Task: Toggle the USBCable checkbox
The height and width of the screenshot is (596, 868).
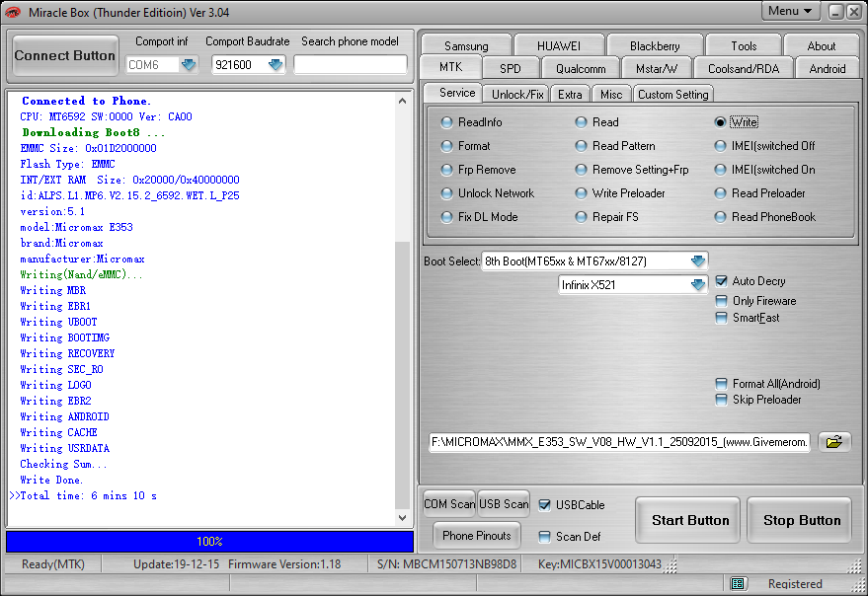Action: (545, 504)
